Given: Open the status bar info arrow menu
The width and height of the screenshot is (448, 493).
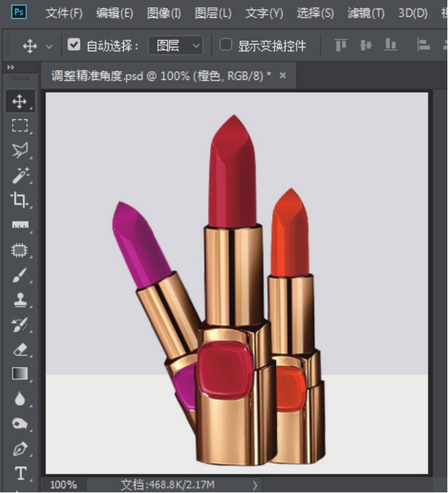Looking at the screenshot, I should coord(255,485).
